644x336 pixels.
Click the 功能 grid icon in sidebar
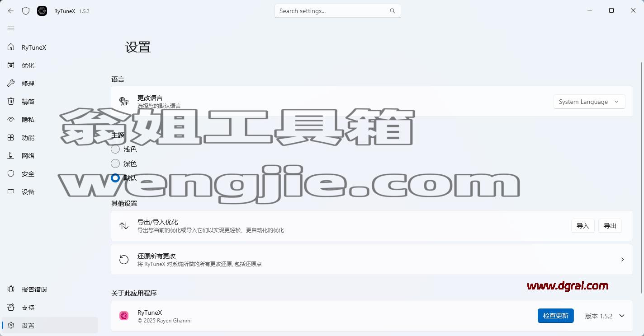point(11,137)
